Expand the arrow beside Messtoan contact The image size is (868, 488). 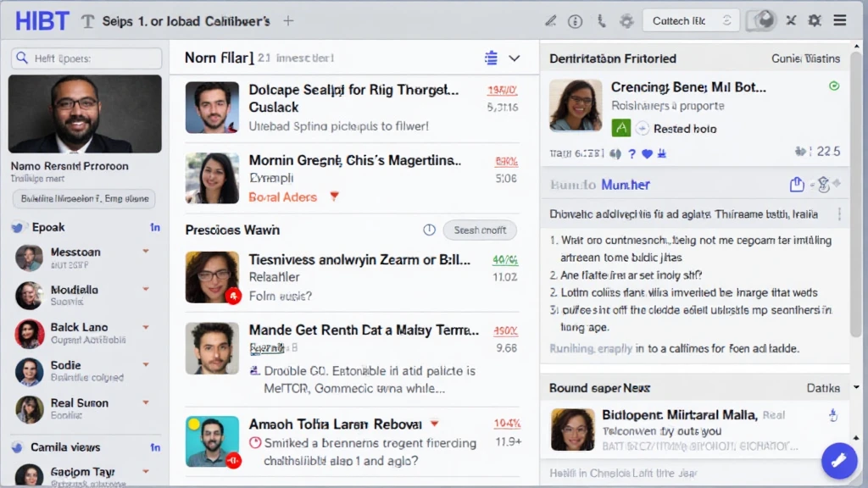click(146, 252)
